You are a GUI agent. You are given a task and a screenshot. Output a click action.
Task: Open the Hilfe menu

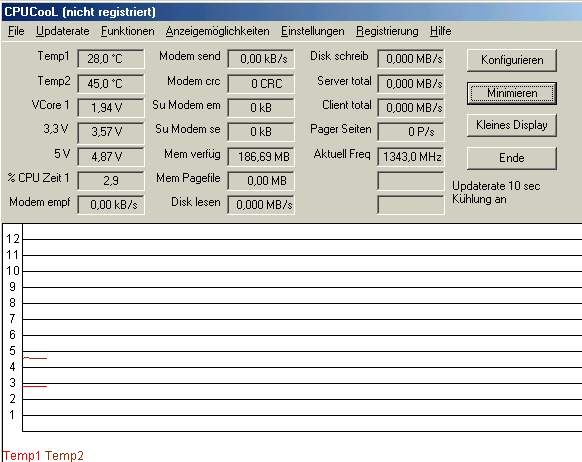click(x=441, y=31)
